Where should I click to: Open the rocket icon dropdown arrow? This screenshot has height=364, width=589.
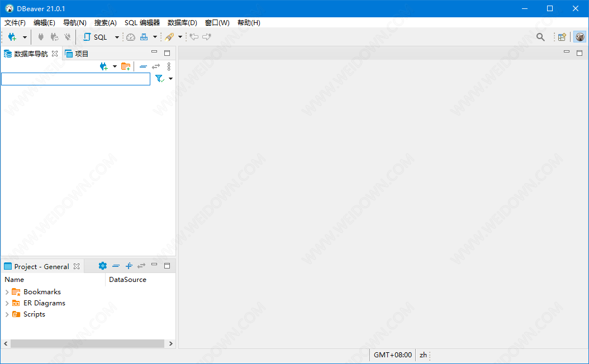click(x=180, y=37)
